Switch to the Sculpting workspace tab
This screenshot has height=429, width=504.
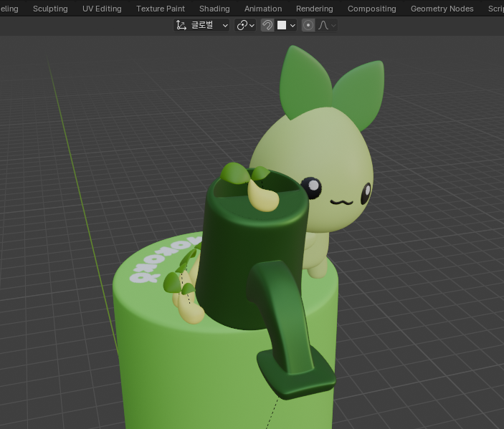pos(50,9)
